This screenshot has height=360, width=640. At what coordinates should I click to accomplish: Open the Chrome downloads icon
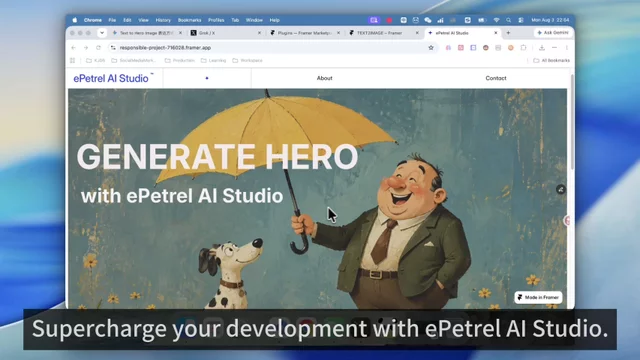542,48
